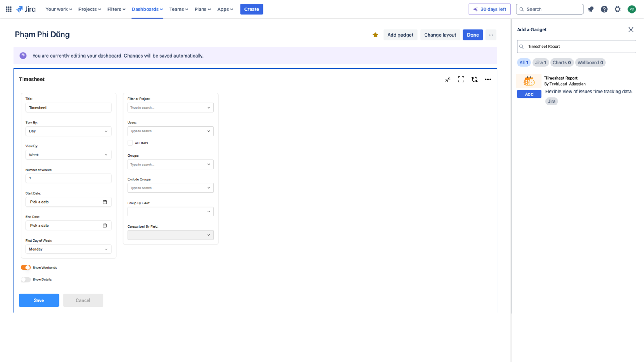This screenshot has height=362, width=644.
Task: Change First Day of Week dropdown
Action: pyautogui.click(x=68, y=249)
